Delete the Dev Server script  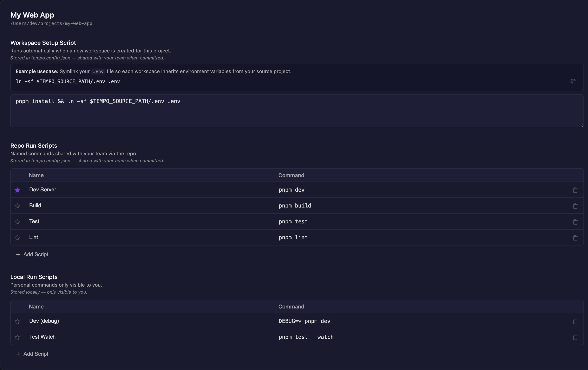coord(575,190)
